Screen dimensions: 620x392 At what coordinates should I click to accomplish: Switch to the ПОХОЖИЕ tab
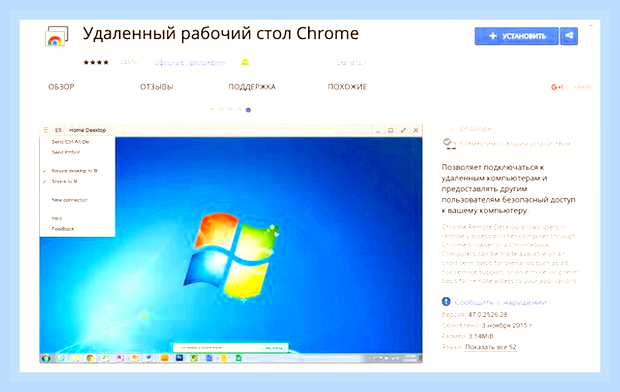coord(347,87)
